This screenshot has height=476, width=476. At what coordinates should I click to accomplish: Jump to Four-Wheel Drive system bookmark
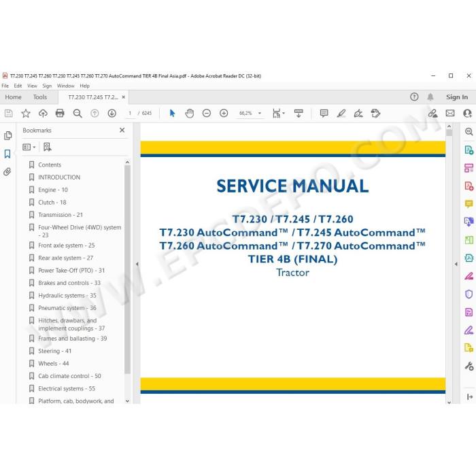pos(80,231)
